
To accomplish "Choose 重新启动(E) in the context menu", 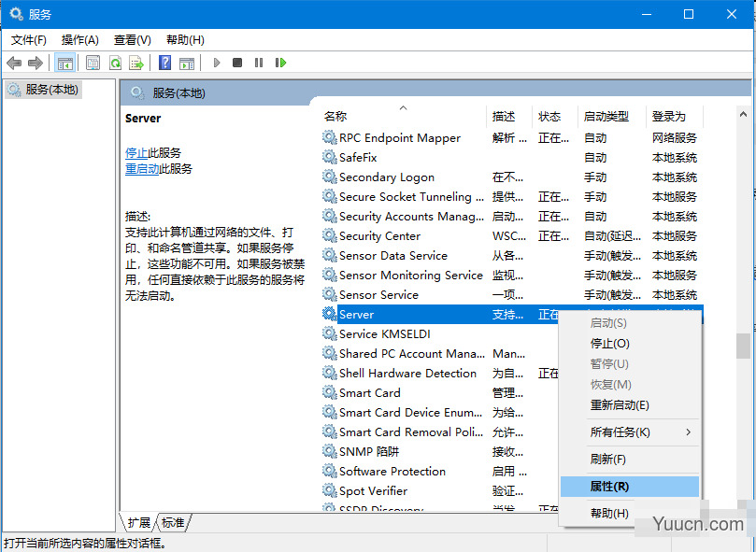I will (x=630, y=405).
